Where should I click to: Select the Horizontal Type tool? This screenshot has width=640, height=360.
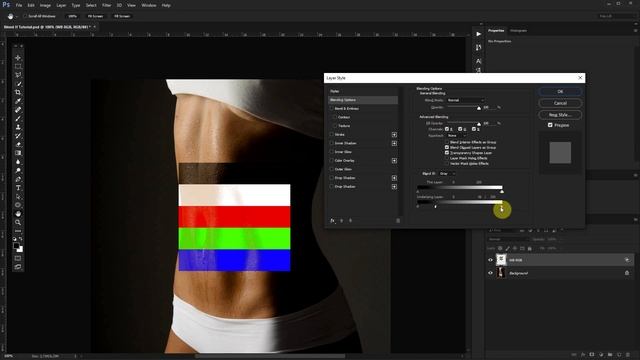coord(18,188)
